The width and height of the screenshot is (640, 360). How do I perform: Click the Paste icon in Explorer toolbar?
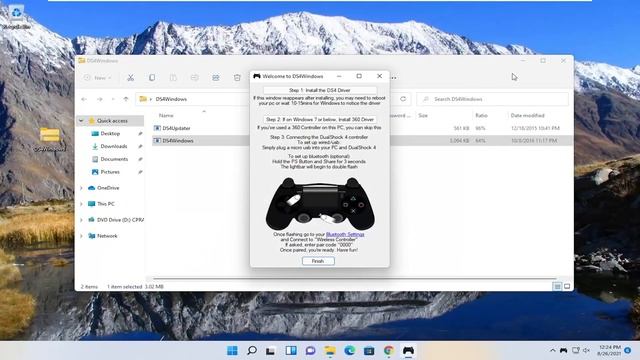tap(173, 78)
